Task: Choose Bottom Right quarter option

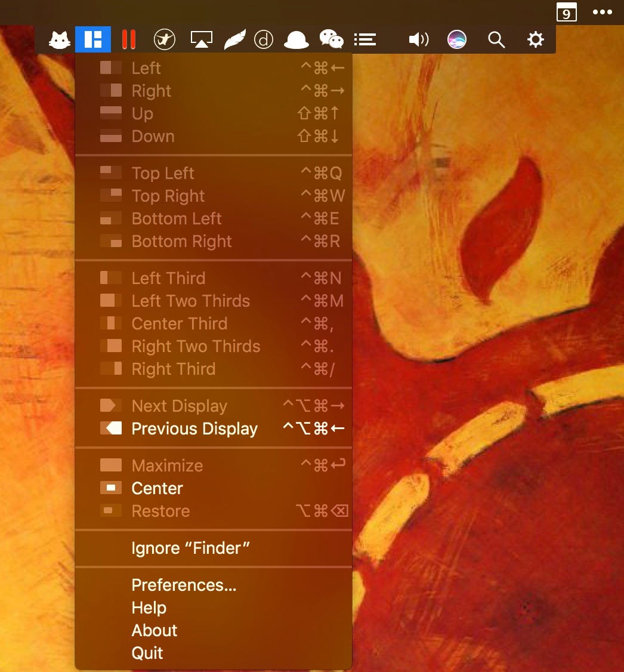Action: tap(214, 241)
